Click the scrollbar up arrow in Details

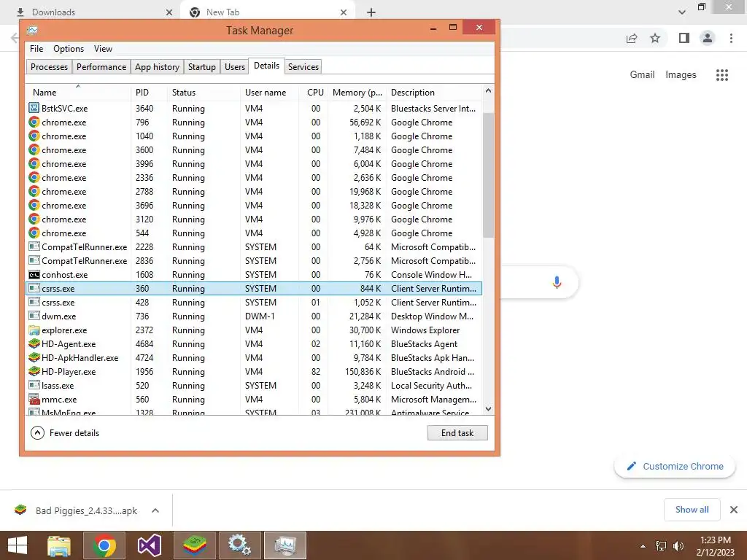pos(488,90)
